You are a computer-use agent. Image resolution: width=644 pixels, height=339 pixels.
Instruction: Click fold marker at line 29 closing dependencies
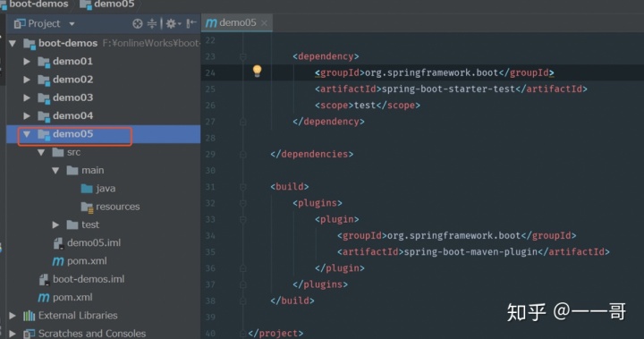click(242, 155)
